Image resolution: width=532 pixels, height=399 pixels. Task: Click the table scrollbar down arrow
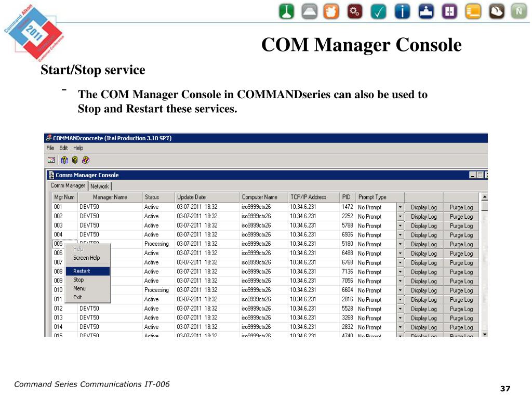[x=485, y=335]
